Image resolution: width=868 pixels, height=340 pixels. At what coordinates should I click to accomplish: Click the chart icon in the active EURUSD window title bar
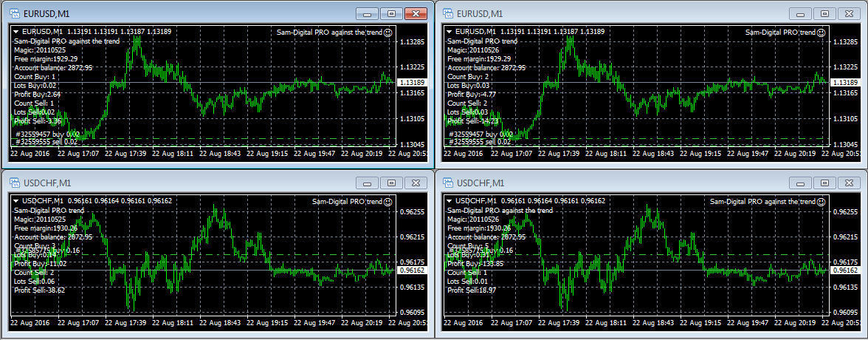[15, 14]
